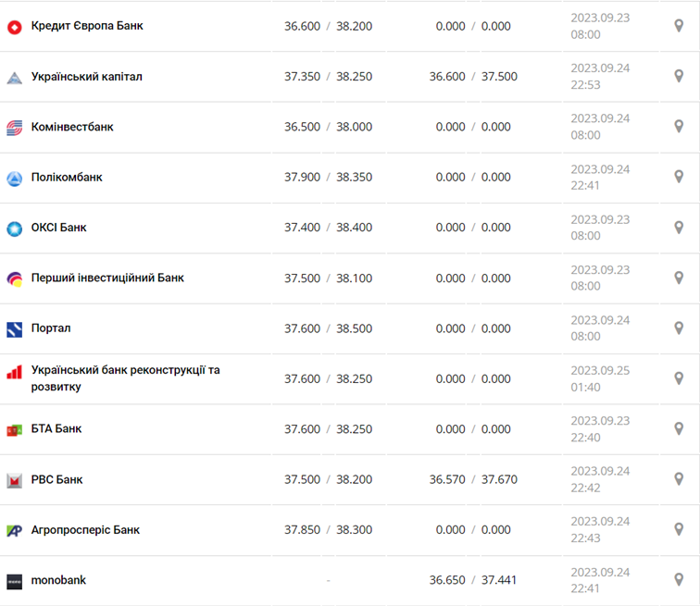Image resolution: width=700 pixels, height=606 pixels.
Task: Open the Кредит Європа Банк link
Action: (87, 26)
